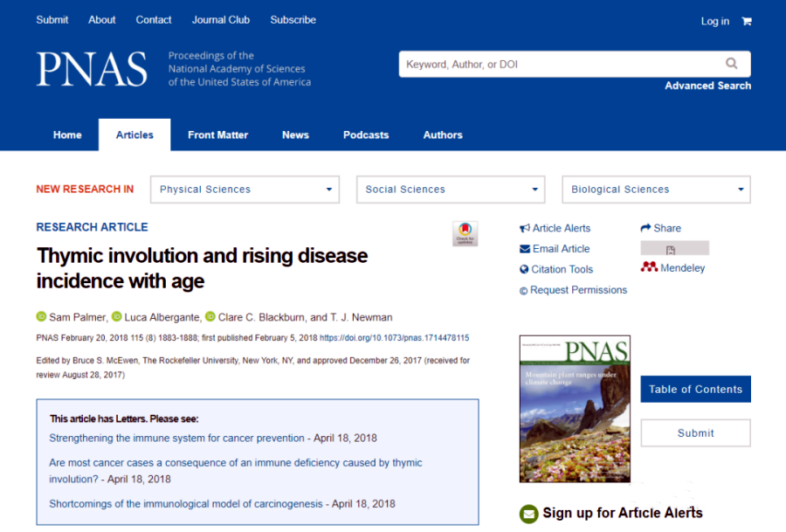Click the search magnifier icon
This screenshot has width=786, height=532.
[x=731, y=64]
